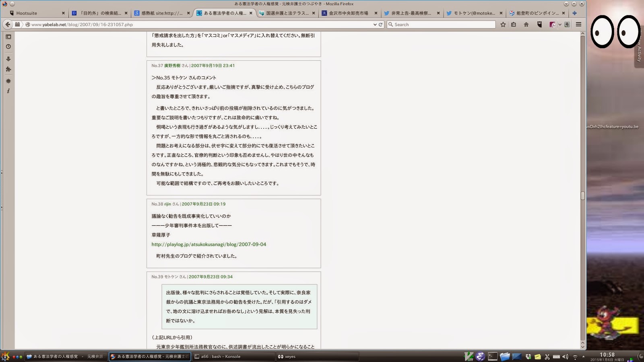Open the sidebar history clock icon
This screenshot has width=644, height=362.
coord(8,47)
